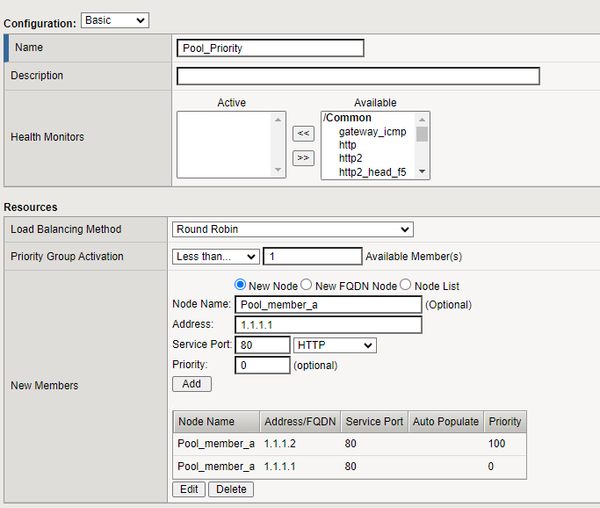This screenshot has width=600, height=508.
Task: Click the Edit button below members table
Action: 189,489
